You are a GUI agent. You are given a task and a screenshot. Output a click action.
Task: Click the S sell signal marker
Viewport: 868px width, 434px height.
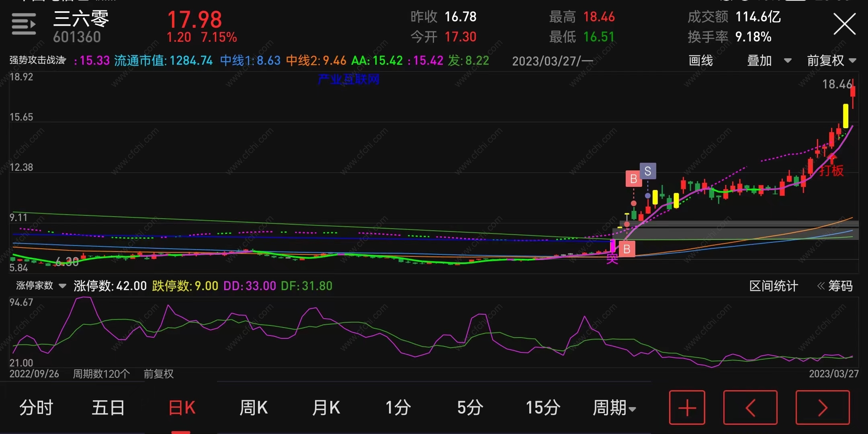pyautogui.click(x=648, y=171)
